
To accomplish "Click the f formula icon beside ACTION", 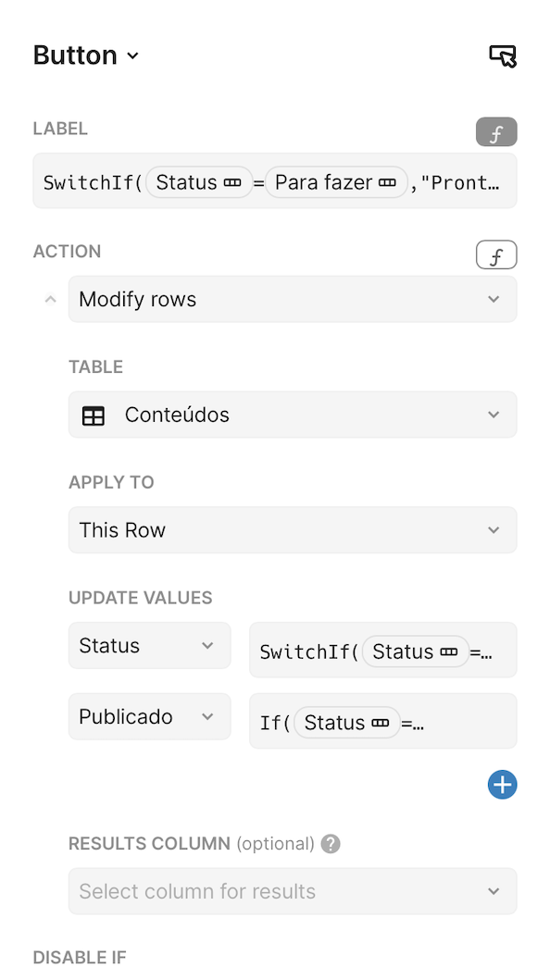I will 496,254.
